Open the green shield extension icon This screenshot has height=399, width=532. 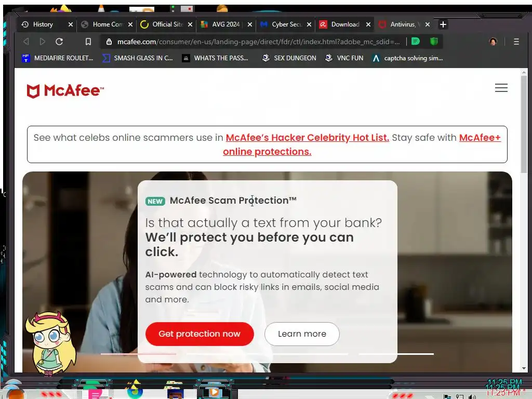point(434,42)
